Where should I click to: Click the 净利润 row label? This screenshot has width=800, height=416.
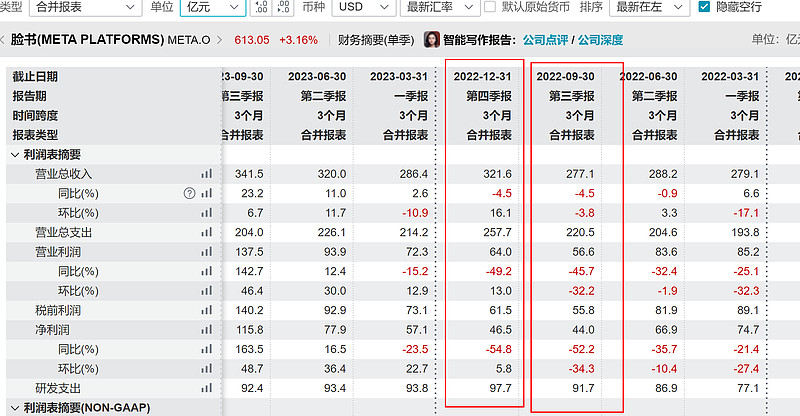(x=52, y=330)
